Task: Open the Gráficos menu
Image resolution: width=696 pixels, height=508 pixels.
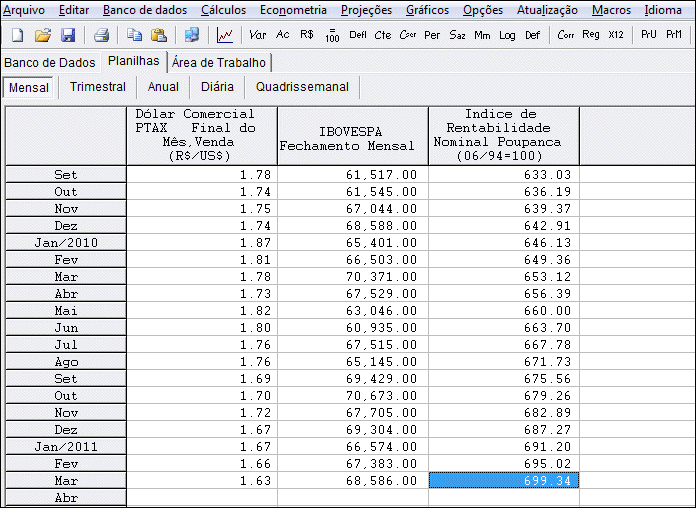Action: coord(427,10)
